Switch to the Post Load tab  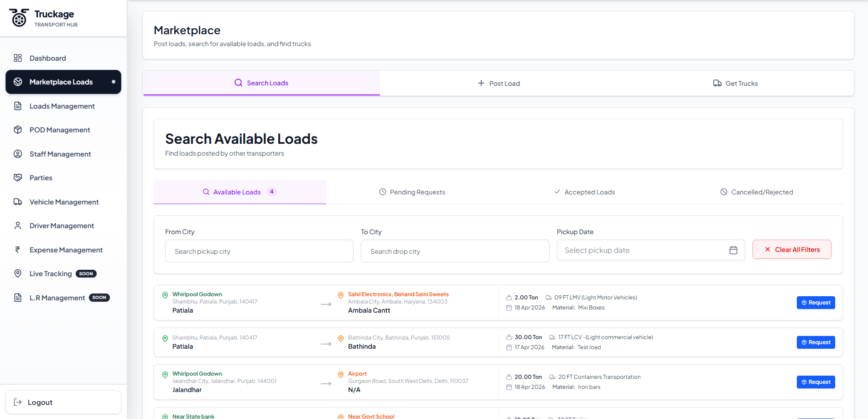499,83
